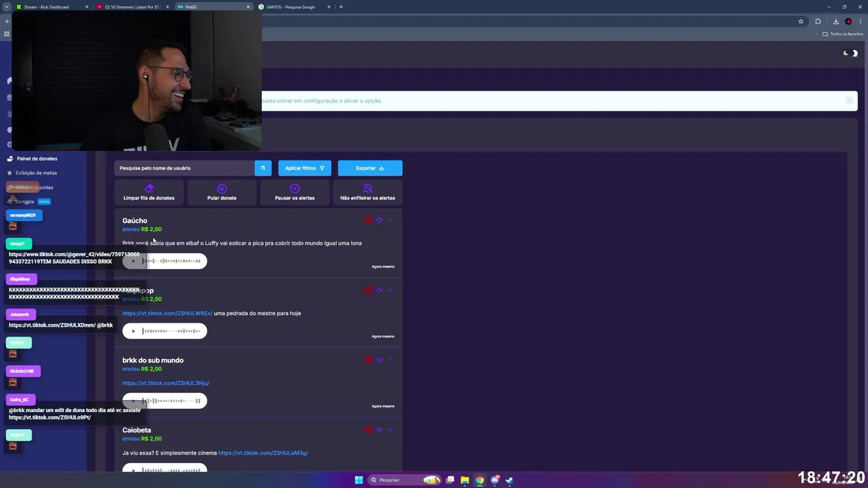Click skip icon on Gaúcho donation
Screen dimensions: 868x488
coord(390,220)
